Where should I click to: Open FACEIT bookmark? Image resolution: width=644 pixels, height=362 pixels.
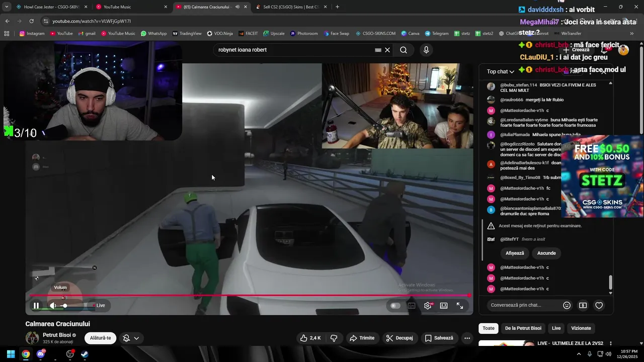click(x=248, y=34)
